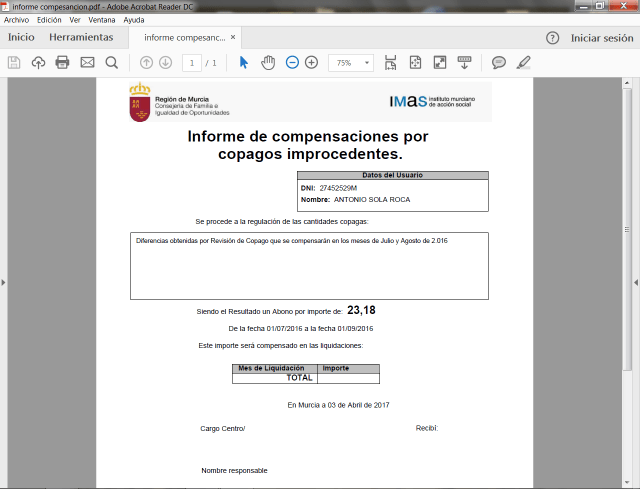This screenshot has height=489, width=640.
Task: Click the Cargo Centro/ label
Action: tap(222, 429)
